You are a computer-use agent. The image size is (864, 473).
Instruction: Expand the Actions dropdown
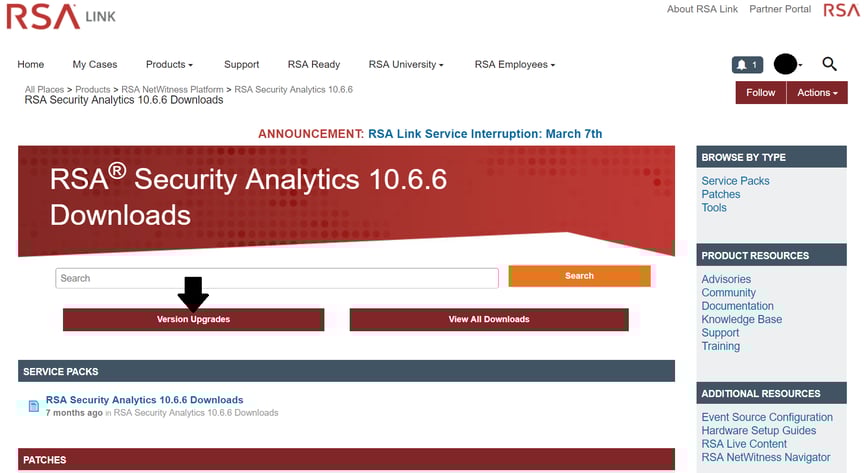click(817, 93)
